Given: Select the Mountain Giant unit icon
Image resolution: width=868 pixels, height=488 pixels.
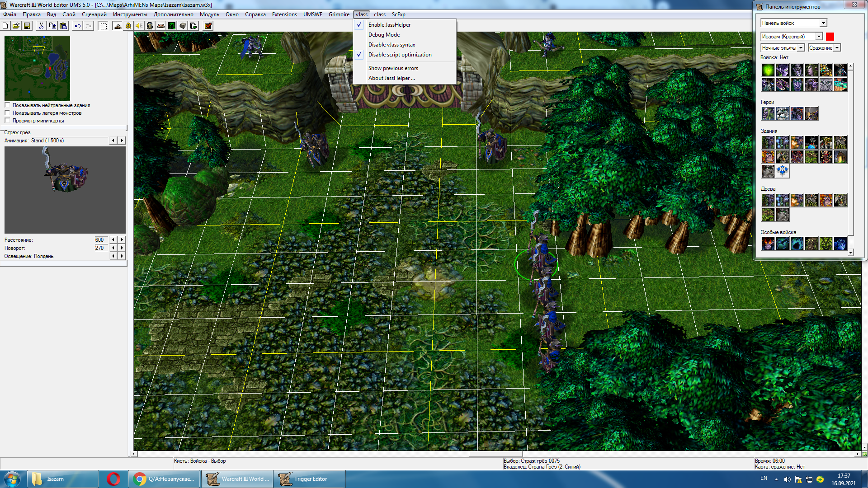Looking at the screenshot, I should pos(826,84).
